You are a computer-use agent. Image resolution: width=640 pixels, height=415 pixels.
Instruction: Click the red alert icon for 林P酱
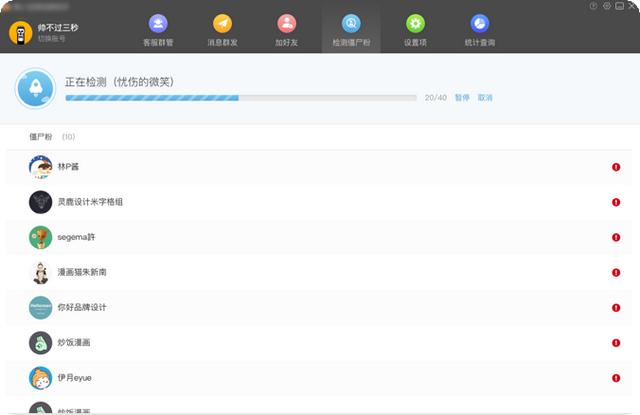pos(616,167)
